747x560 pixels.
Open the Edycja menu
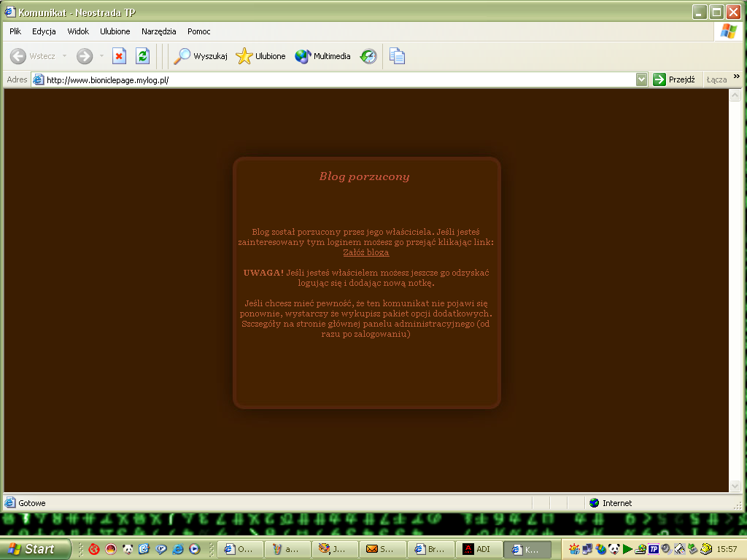(x=44, y=31)
